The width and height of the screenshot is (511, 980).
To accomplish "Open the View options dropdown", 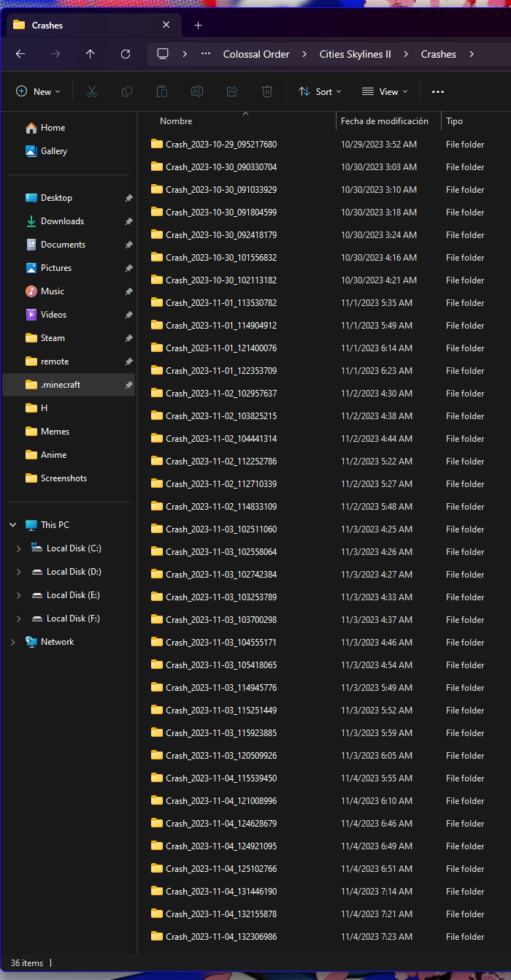I will pos(385,92).
